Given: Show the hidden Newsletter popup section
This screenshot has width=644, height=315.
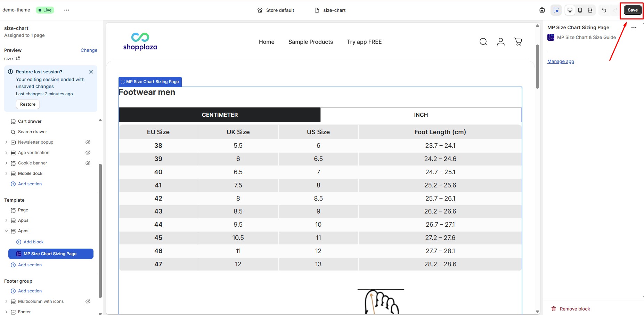Looking at the screenshot, I should point(88,142).
